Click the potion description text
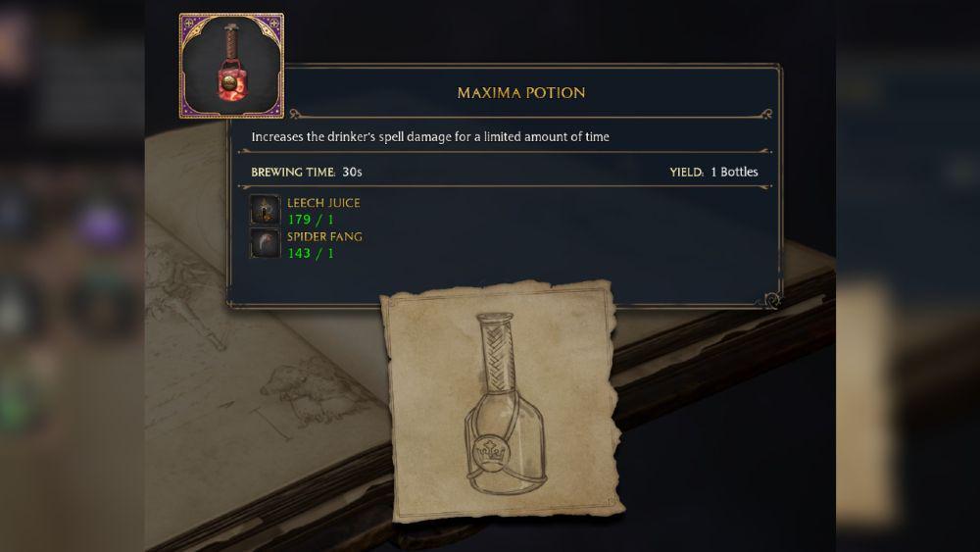This screenshot has width=980, height=552. click(x=430, y=136)
